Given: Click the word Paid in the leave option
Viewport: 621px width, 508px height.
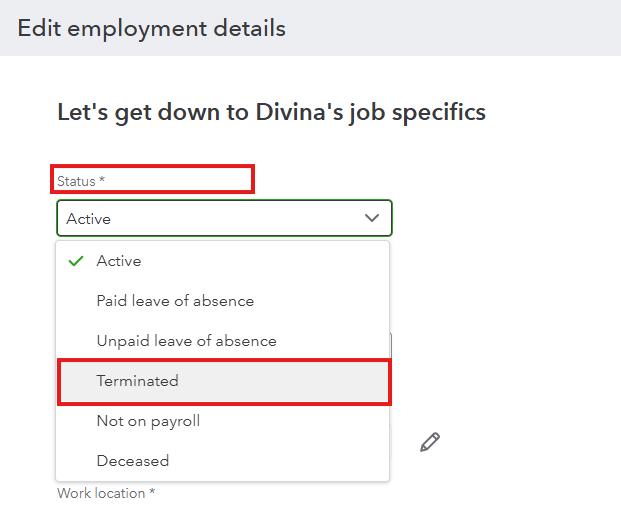Looking at the screenshot, I should (x=111, y=301).
